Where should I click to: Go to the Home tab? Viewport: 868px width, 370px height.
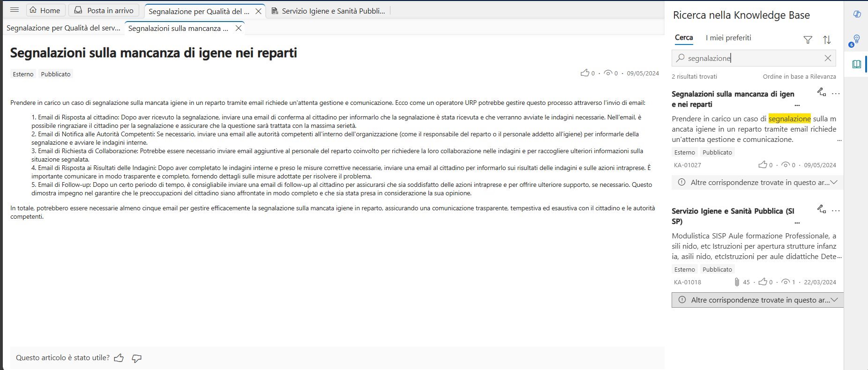pos(45,10)
